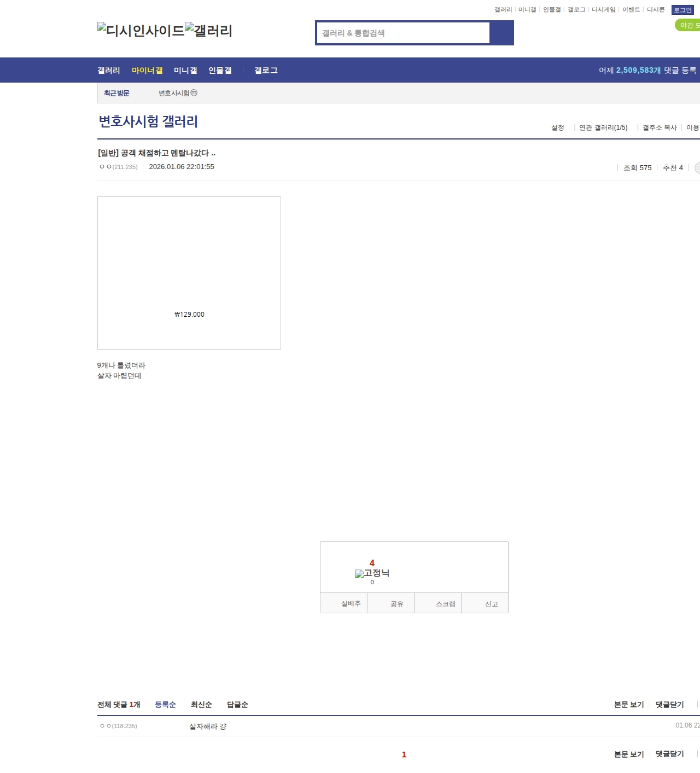Open 미니갤 in the top utility links
The width and height of the screenshot is (700, 773).
click(x=527, y=10)
